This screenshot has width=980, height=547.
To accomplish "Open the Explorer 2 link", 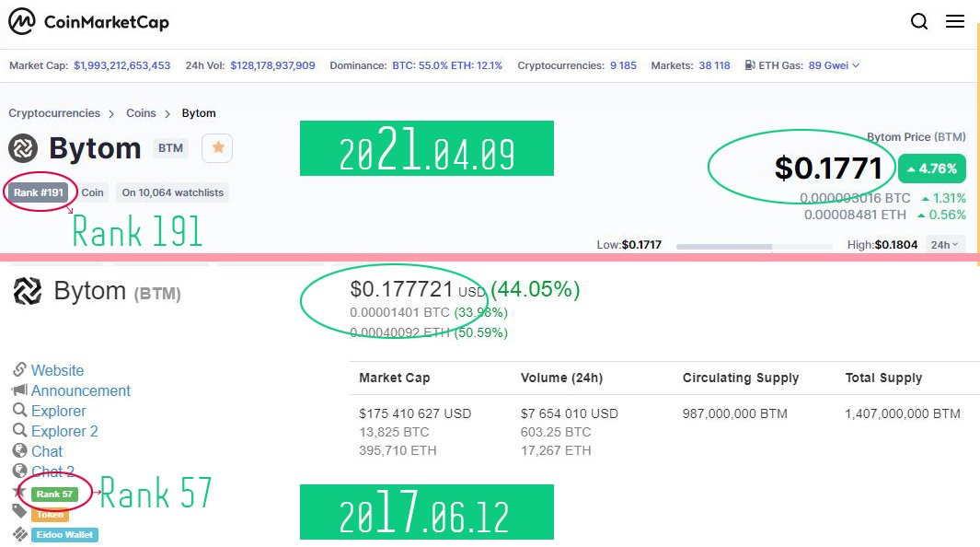I will pos(64,431).
